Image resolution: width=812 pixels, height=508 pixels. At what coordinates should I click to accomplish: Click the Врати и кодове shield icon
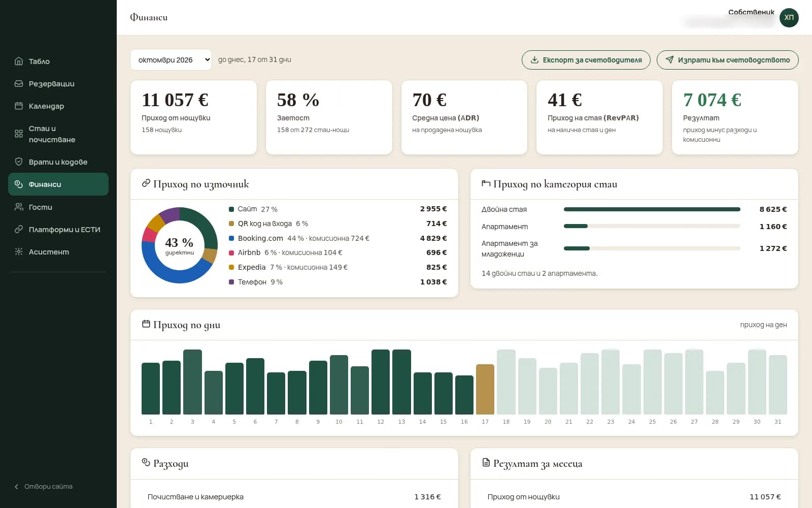[x=19, y=162]
